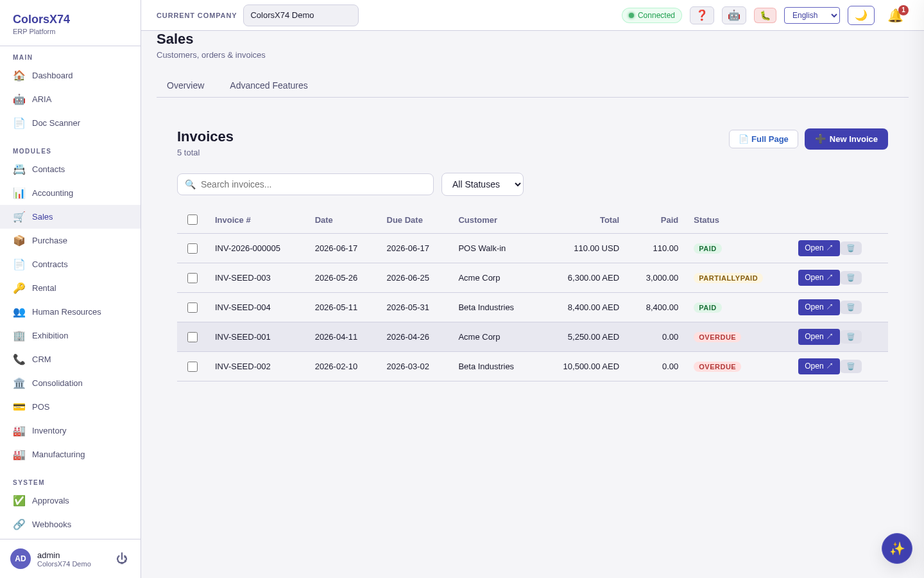This screenshot has height=578, width=924.
Task: Check the box for INV-2026-000005
Action: pos(193,249)
